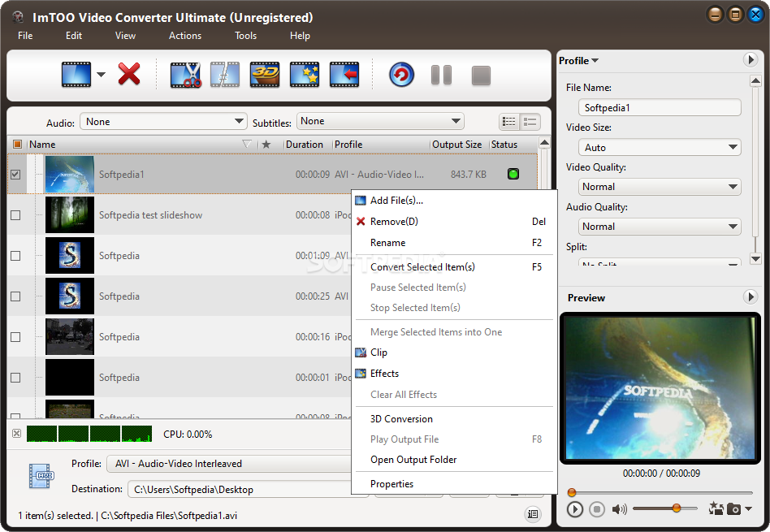Check the checkbox of the 00:00:25 Softpedia file

pyautogui.click(x=15, y=296)
